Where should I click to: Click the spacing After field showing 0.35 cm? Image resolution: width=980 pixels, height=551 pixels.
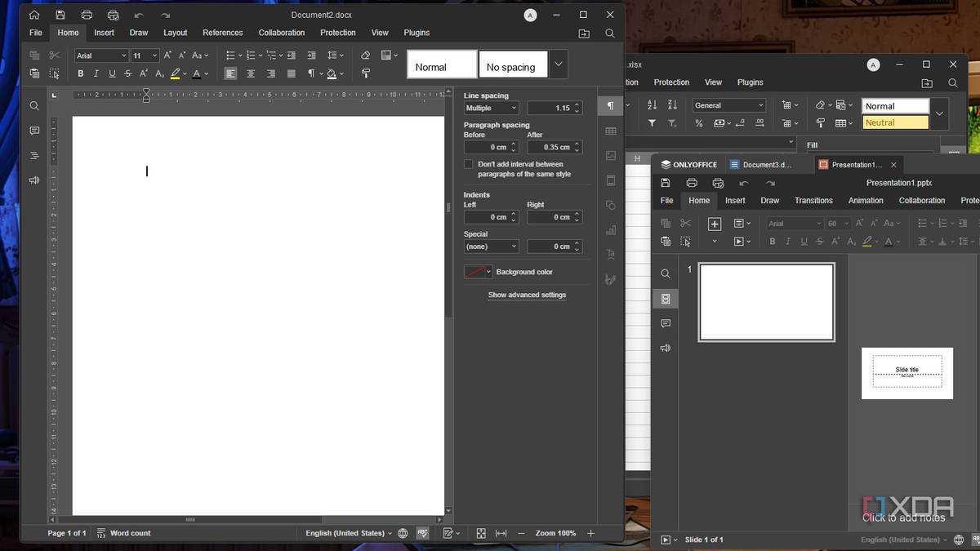[x=555, y=147]
